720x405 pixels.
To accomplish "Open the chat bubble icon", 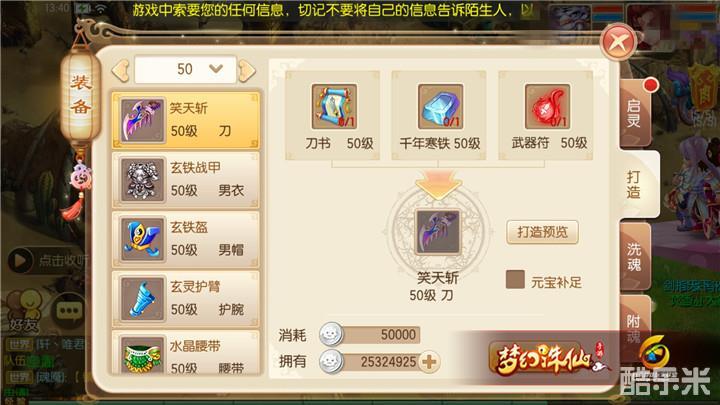I will pos(70,311).
